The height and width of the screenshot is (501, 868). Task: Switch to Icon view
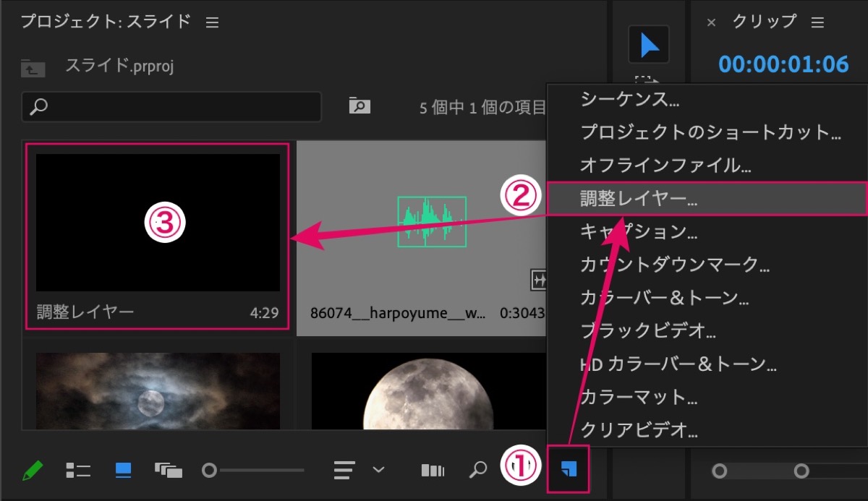(x=123, y=471)
